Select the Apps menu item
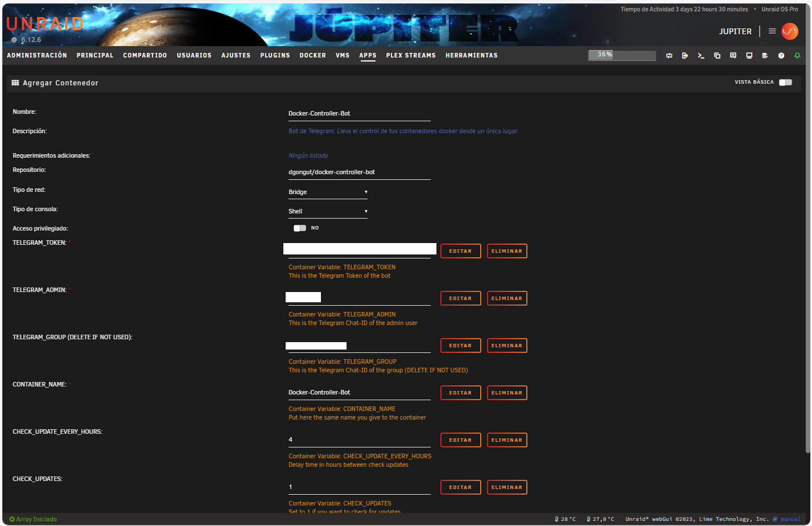 (368, 55)
